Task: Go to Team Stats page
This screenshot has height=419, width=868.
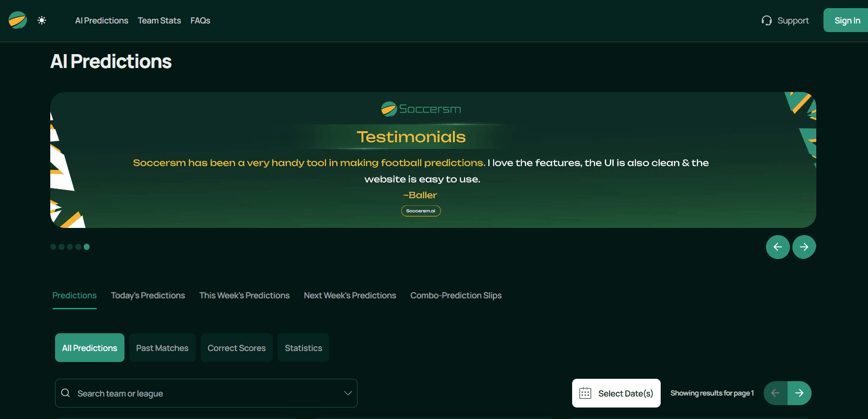Action: [159, 21]
